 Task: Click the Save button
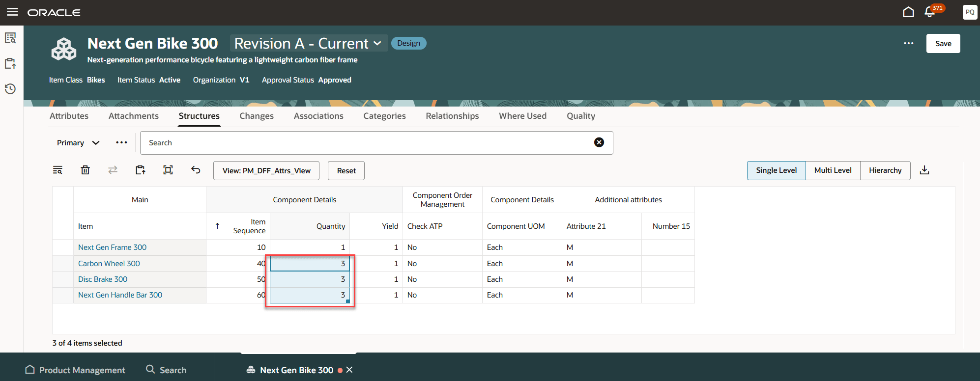pyautogui.click(x=943, y=44)
